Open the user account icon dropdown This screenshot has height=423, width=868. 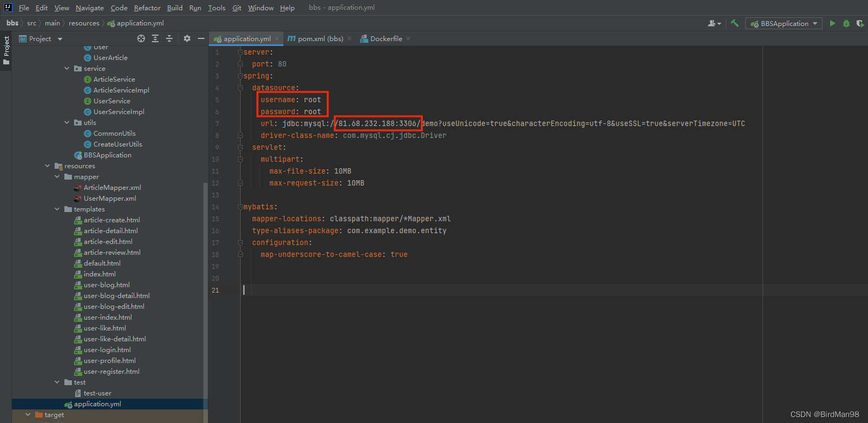coord(714,23)
